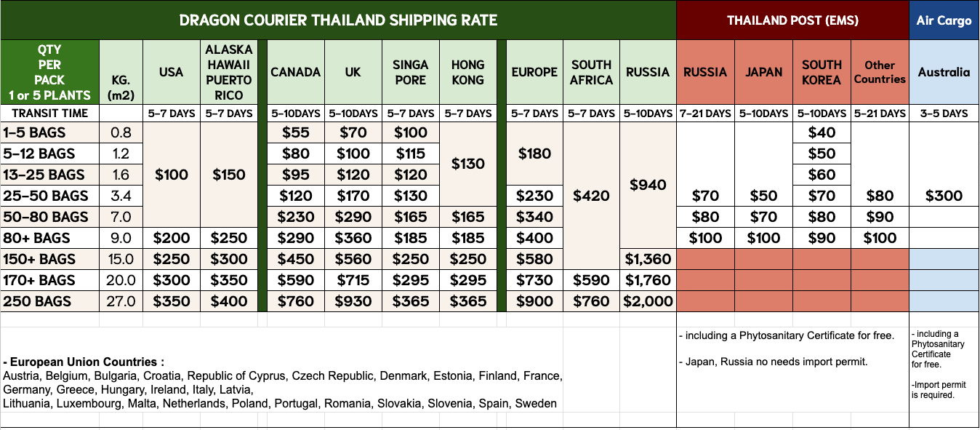This screenshot has height=430, width=980.
Task: Select the Canada column header
Action: (x=295, y=72)
